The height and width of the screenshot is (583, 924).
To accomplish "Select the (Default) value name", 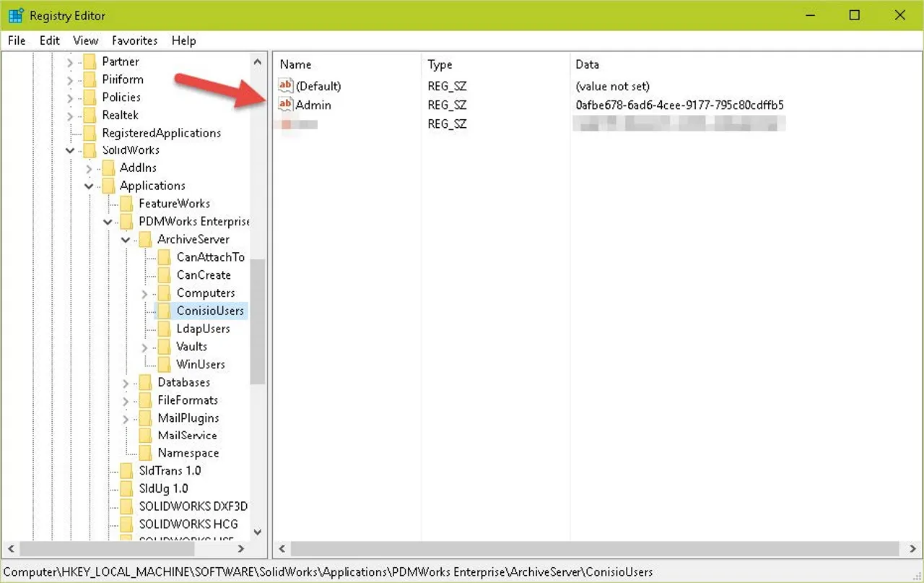I will [318, 86].
